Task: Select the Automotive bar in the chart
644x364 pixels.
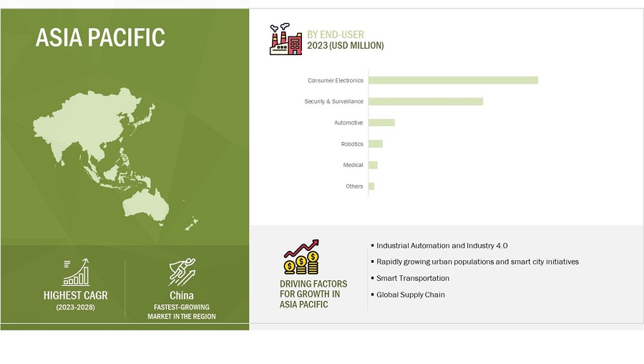Action: pyautogui.click(x=381, y=123)
